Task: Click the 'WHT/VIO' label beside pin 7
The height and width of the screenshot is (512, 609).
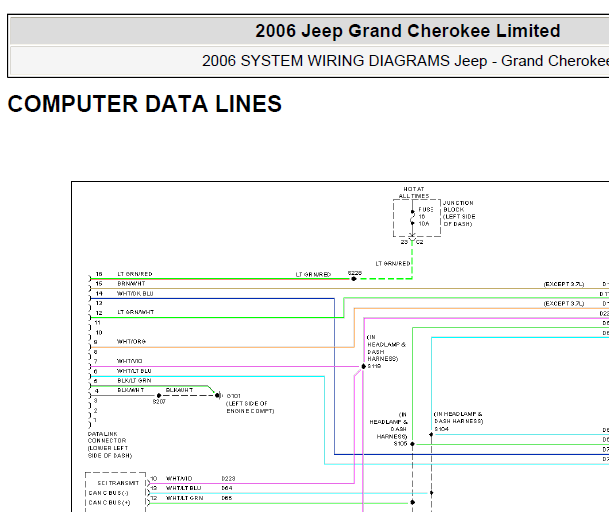Action: (x=130, y=361)
